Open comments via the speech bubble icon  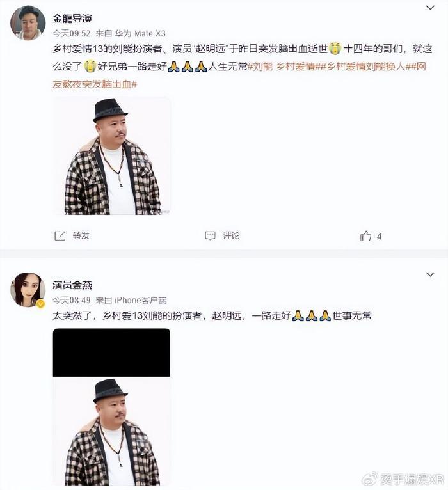point(210,235)
